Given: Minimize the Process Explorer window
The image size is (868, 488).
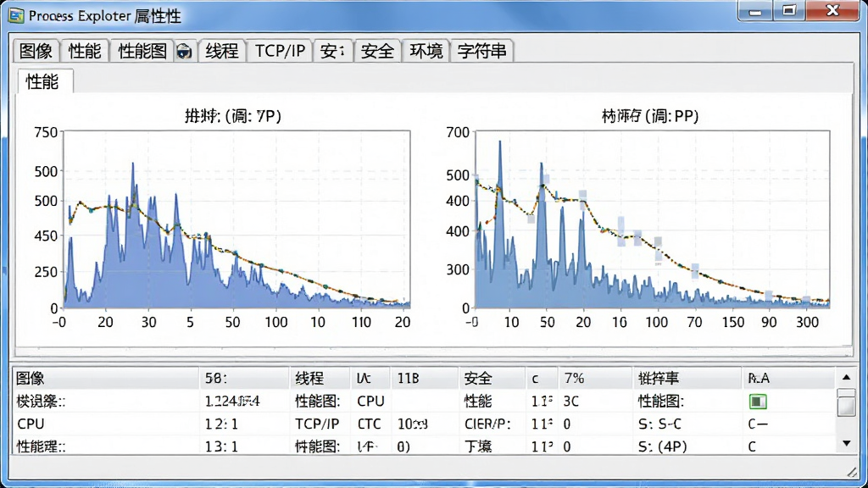Looking at the screenshot, I should click(x=755, y=11).
